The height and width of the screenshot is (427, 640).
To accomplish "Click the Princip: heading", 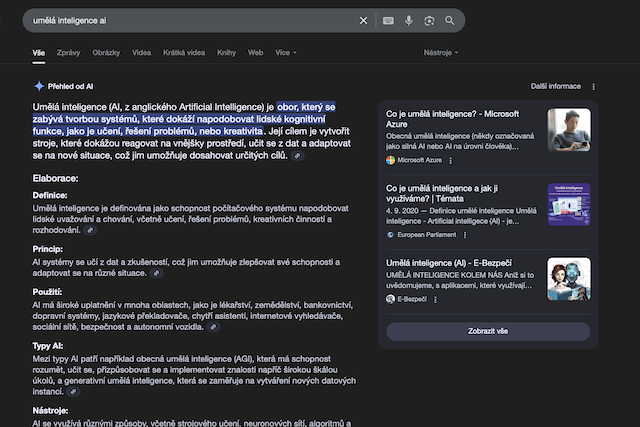I will [48, 249].
